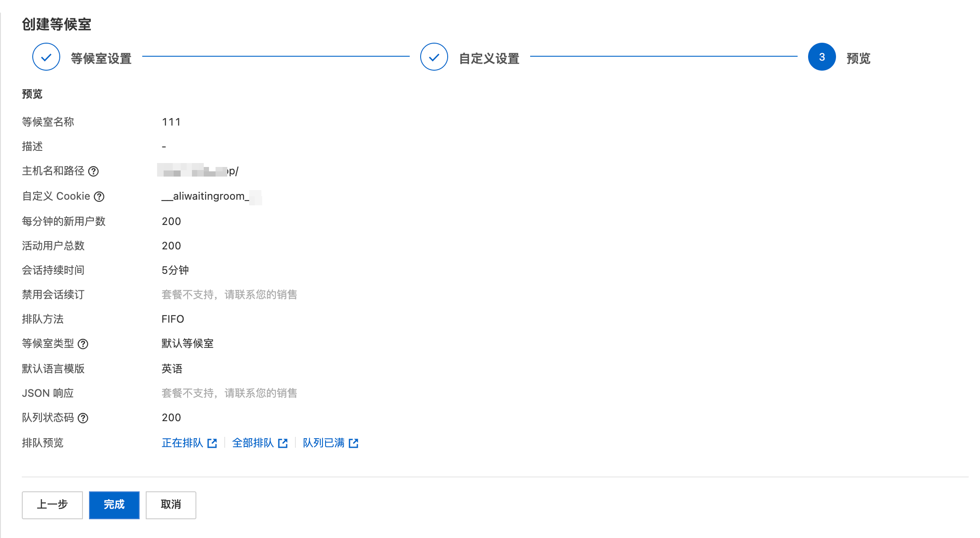Click external link icon after 正在排队
This screenshot has height=538, width=980.
212,443
